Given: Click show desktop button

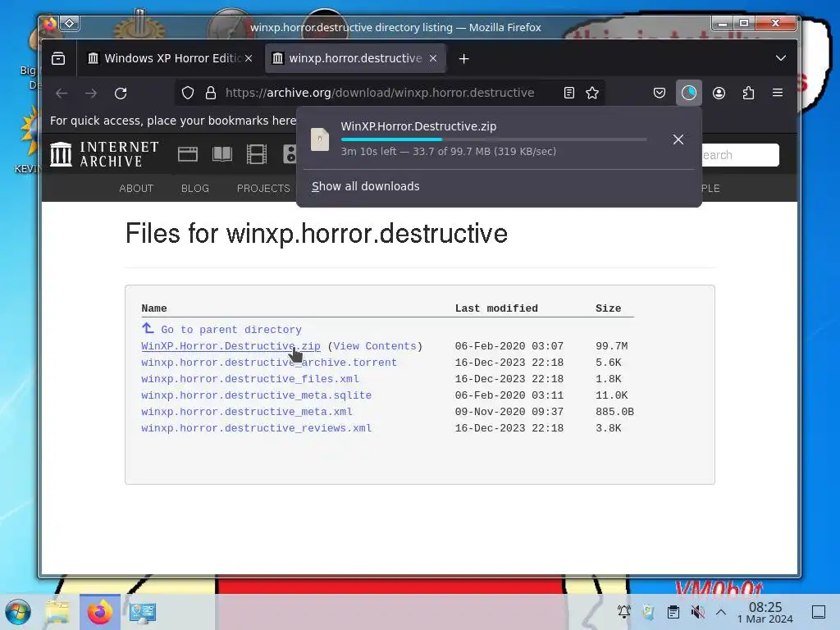Looking at the screenshot, I should (819, 612).
